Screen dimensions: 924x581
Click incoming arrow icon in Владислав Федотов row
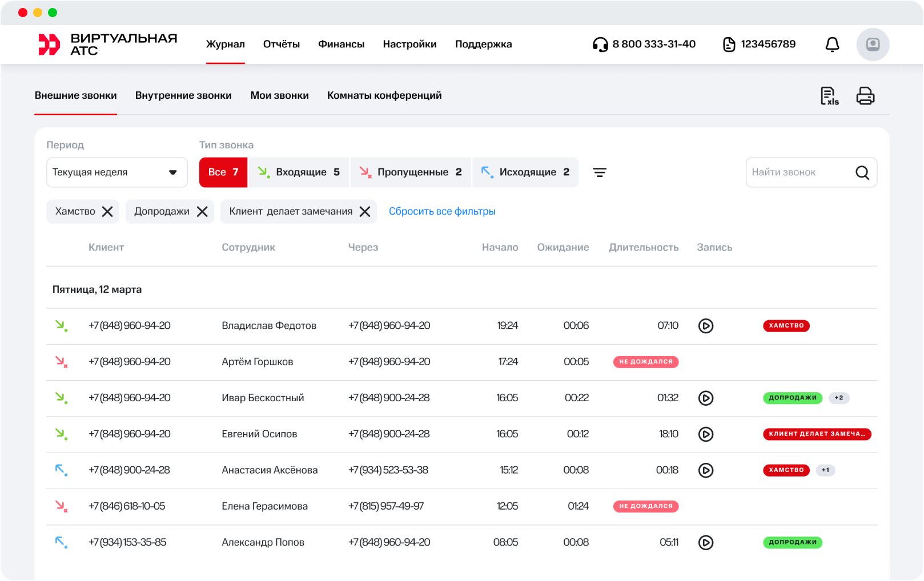pos(61,326)
